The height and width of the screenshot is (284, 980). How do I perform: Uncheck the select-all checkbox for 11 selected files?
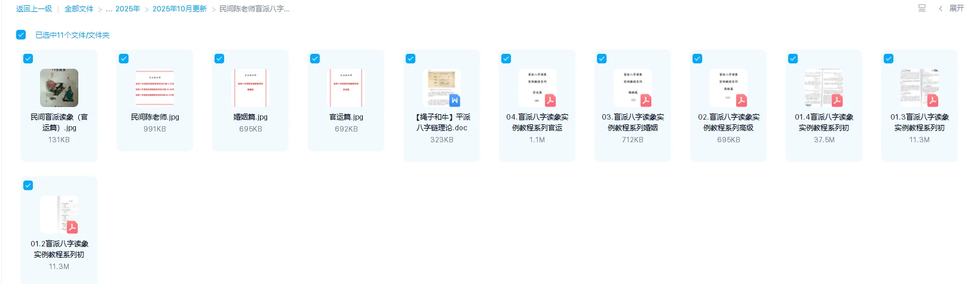(x=21, y=35)
